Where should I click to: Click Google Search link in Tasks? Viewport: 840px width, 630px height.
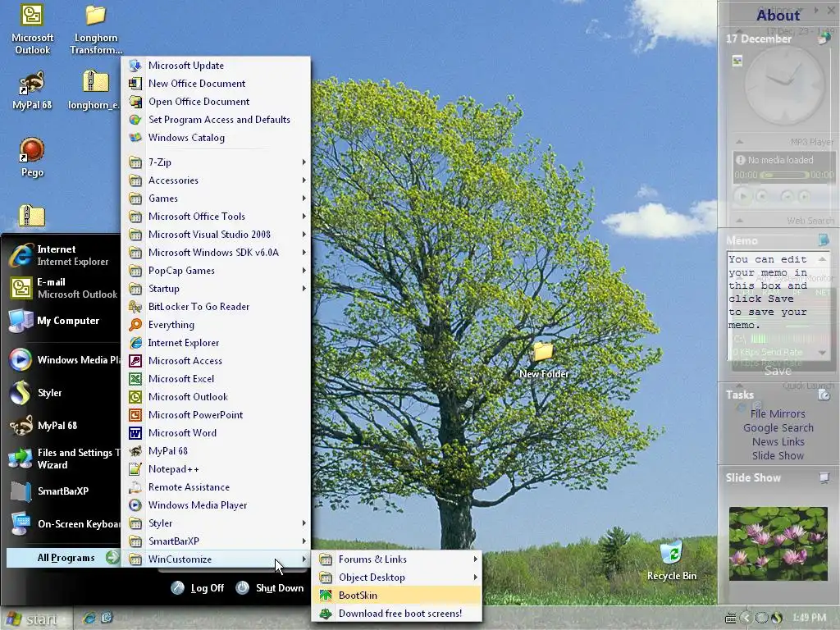tap(778, 427)
